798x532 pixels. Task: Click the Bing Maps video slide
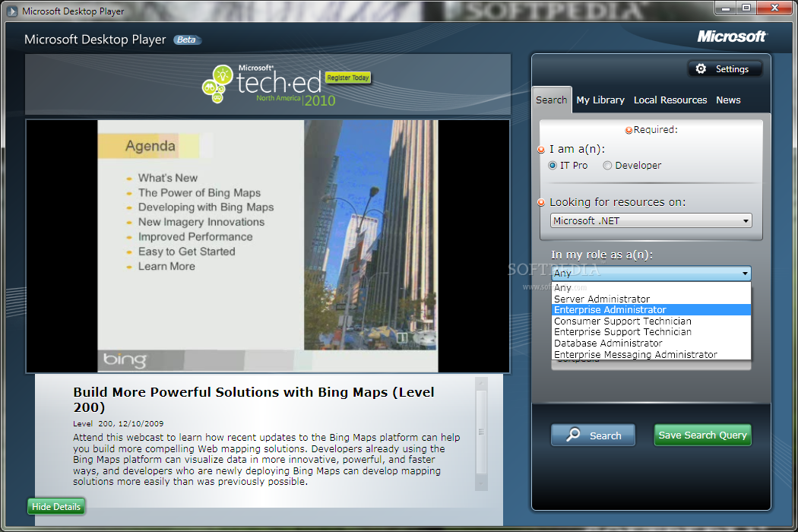click(268, 246)
